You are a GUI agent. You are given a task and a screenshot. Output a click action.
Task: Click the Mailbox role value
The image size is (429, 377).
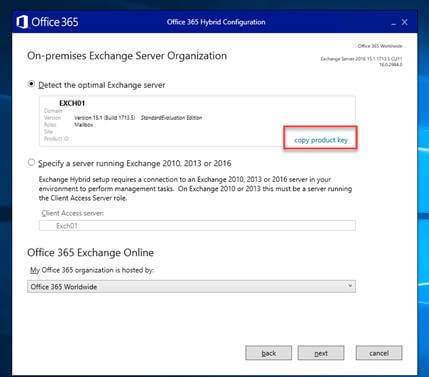click(83, 125)
